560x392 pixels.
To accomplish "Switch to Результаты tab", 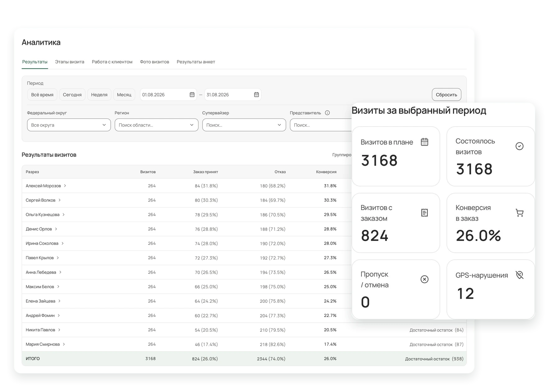I will pos(35,62).
